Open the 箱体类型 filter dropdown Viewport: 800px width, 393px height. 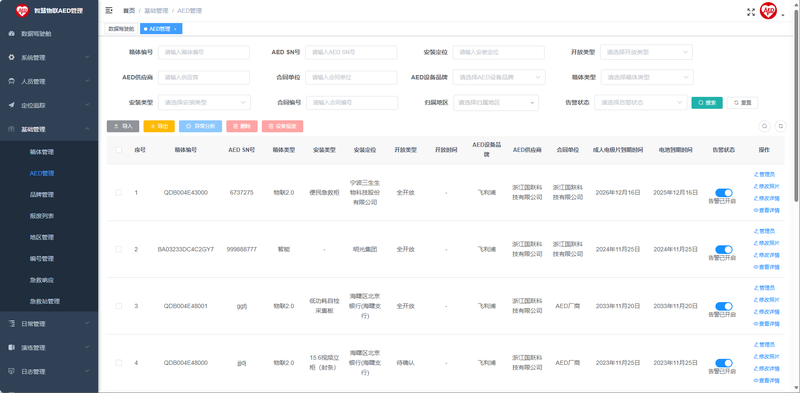(646, 78)
